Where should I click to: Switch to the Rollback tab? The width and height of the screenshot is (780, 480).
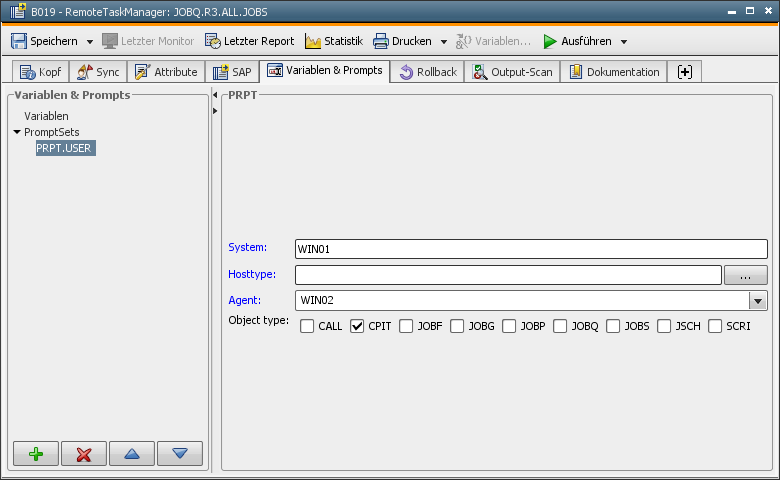pyautogui.click(x=428, y=72)
